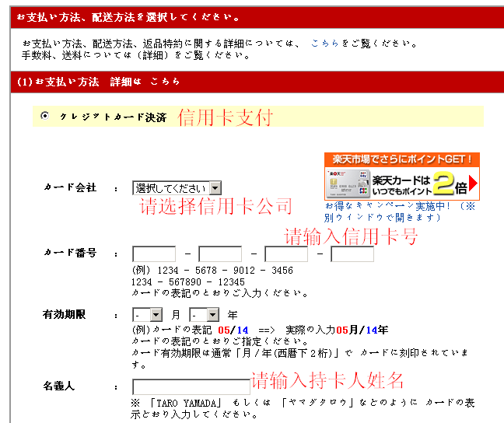Select the クレジットカード決済 radio button
504x423 pixels.
pos(44,116)
